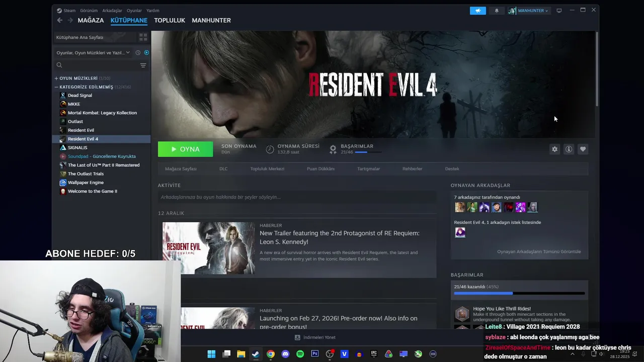Click the wishlist friend avatar
Image resolution: width=644 pixels, height=362 pixels.
[x=460, y=232]
